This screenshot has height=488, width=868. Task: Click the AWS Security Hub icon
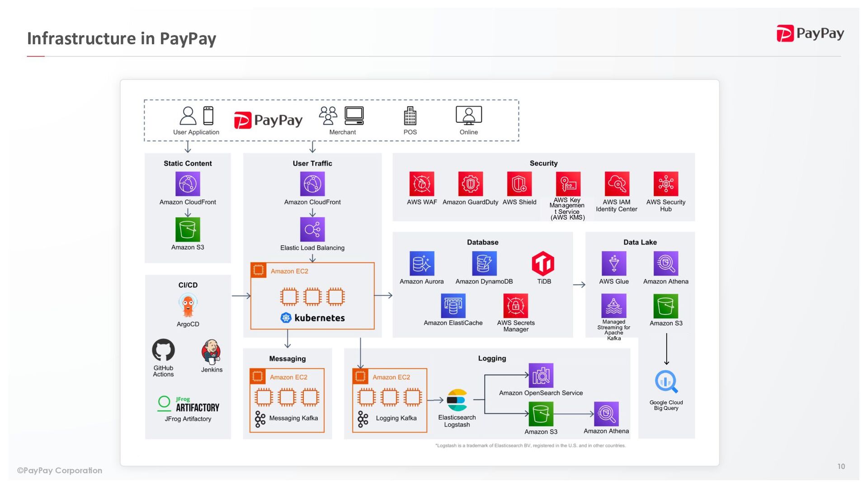665,184
